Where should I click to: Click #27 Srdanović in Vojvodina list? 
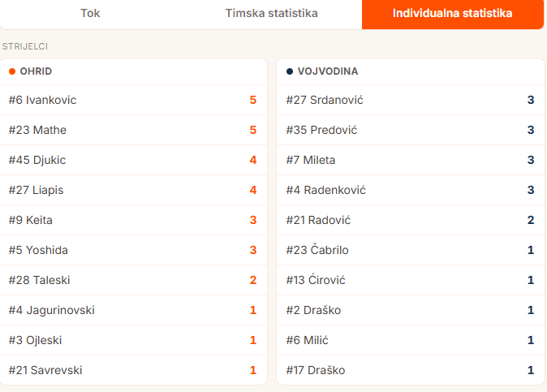point(411,100)
